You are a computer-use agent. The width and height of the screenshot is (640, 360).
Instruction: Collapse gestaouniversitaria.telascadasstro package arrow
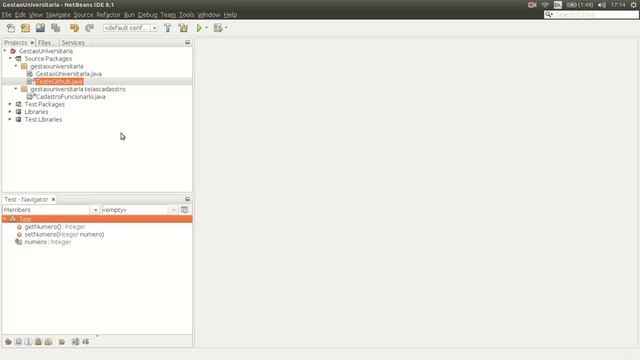pyautogui.click(x=16, y=89)
